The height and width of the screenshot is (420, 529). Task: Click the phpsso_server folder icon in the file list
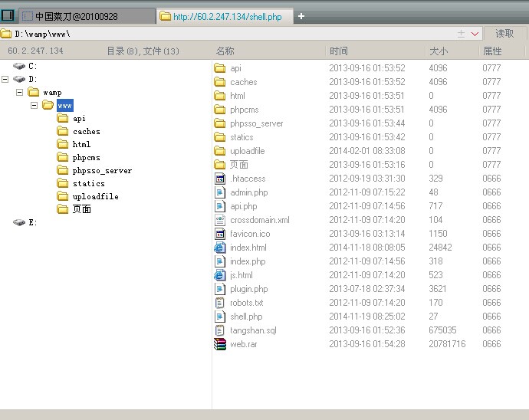[x=220, y=123]
